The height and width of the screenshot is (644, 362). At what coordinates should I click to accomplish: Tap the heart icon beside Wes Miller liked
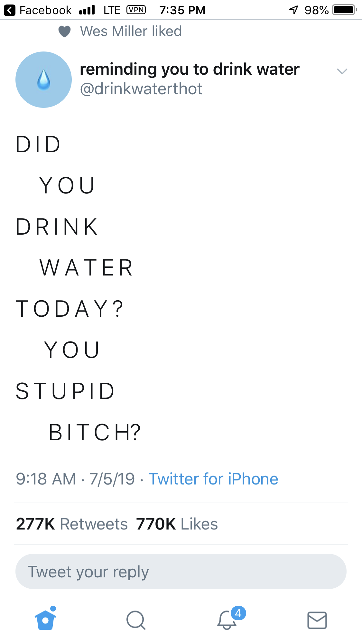point(64,32)
